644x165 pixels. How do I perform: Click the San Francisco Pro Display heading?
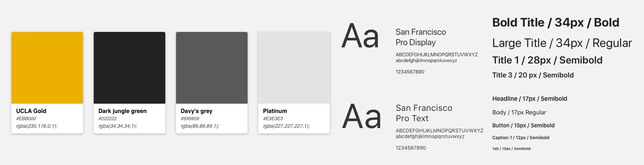(x=421, y=37)
